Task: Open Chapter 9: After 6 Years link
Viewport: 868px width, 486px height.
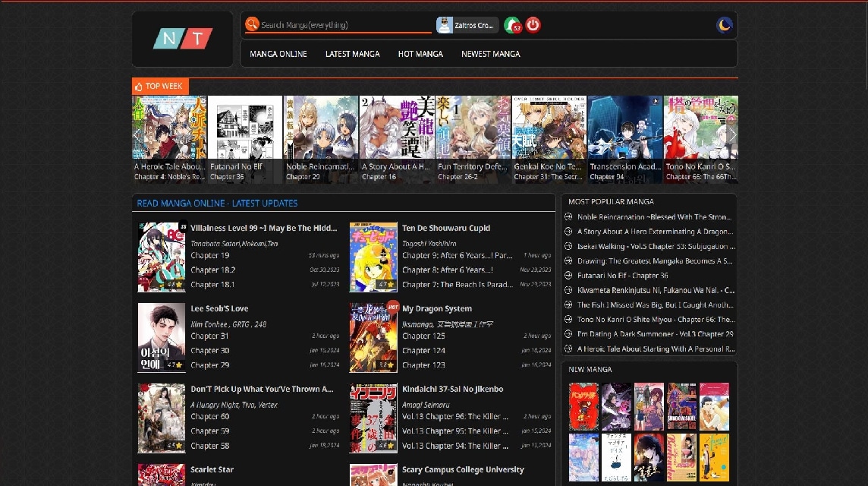Action: (x=458, y=255)
